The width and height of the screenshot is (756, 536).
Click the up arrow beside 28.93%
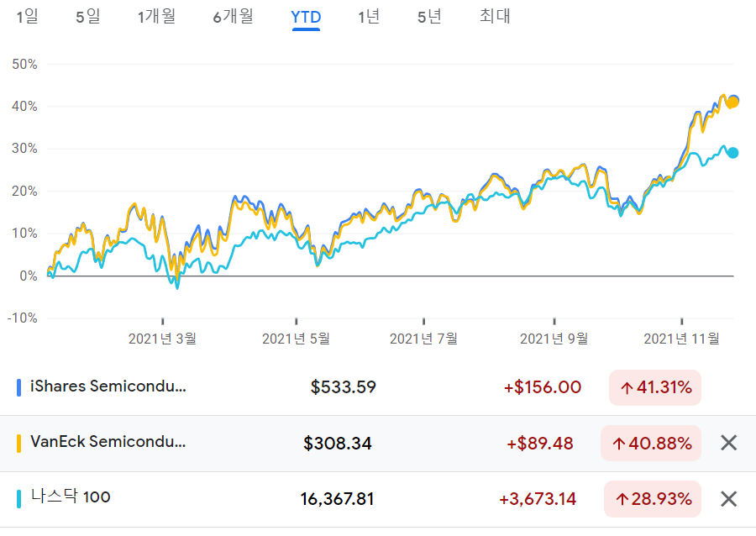point(622,499)
